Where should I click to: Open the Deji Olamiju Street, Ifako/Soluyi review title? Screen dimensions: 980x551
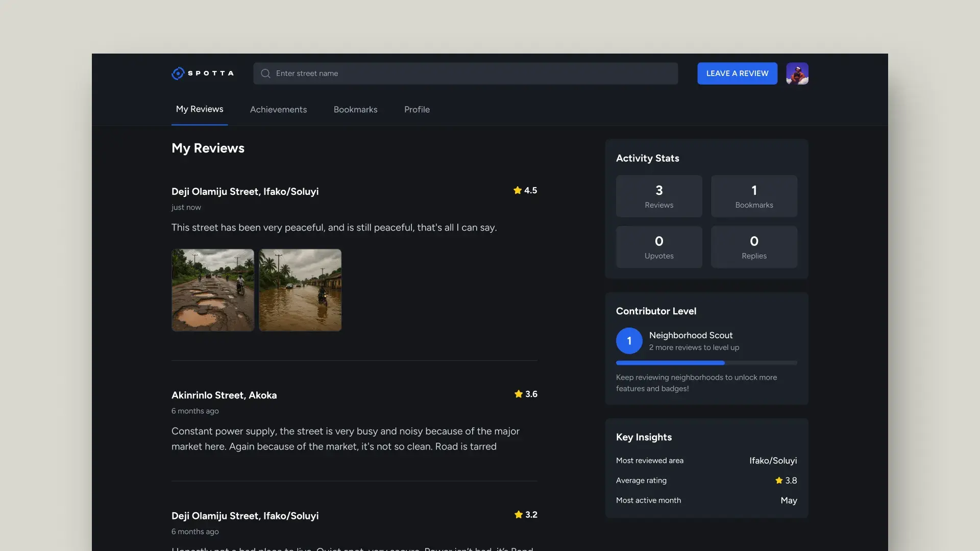(x=245, y=191)
